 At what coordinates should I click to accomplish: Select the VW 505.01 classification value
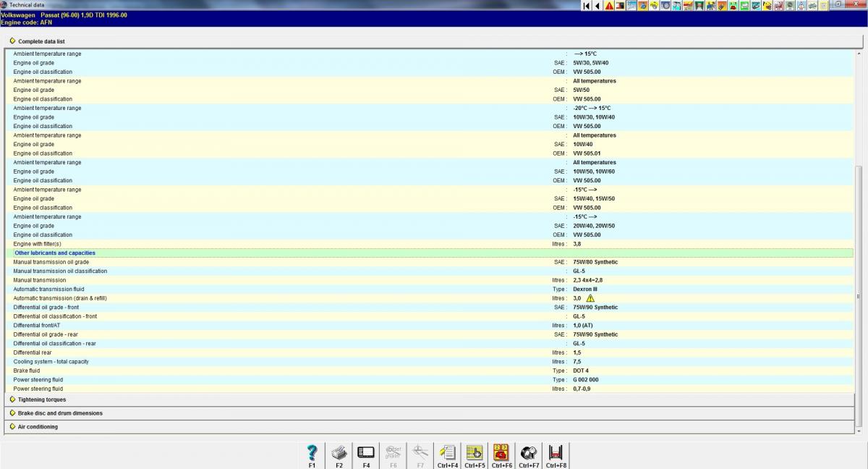[x=587, y=153]
